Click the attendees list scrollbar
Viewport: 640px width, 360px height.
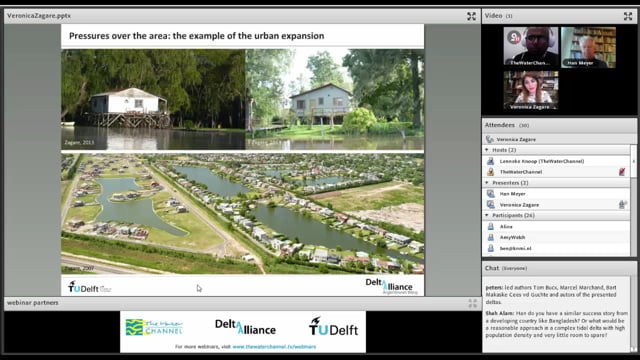633,200
